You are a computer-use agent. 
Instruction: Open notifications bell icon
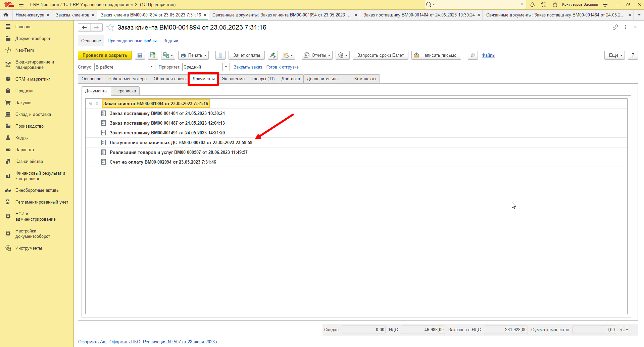click(532, 4)
